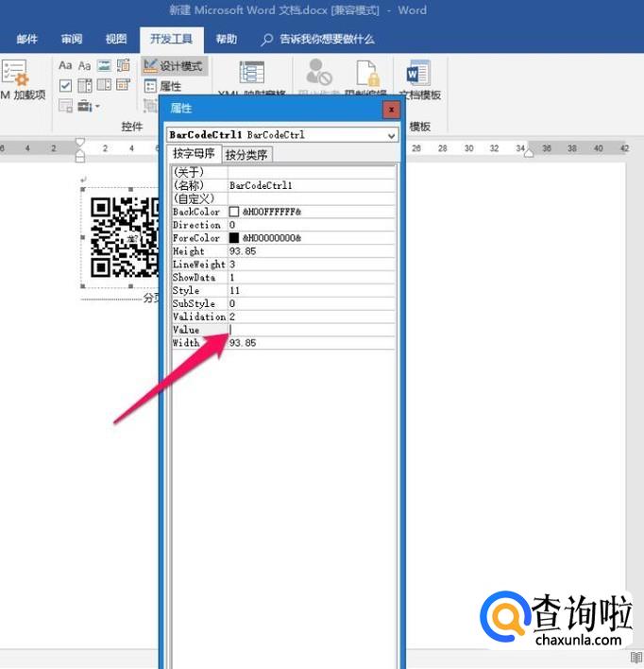Click the ruler first-line indent marker

79,143
